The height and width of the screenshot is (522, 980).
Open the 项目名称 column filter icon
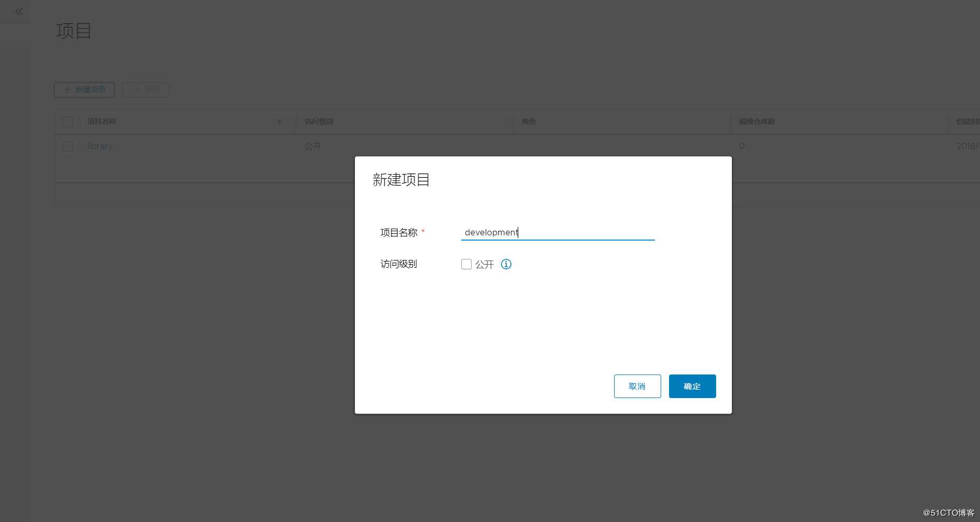pyautogui.click(x=280, y=122)
